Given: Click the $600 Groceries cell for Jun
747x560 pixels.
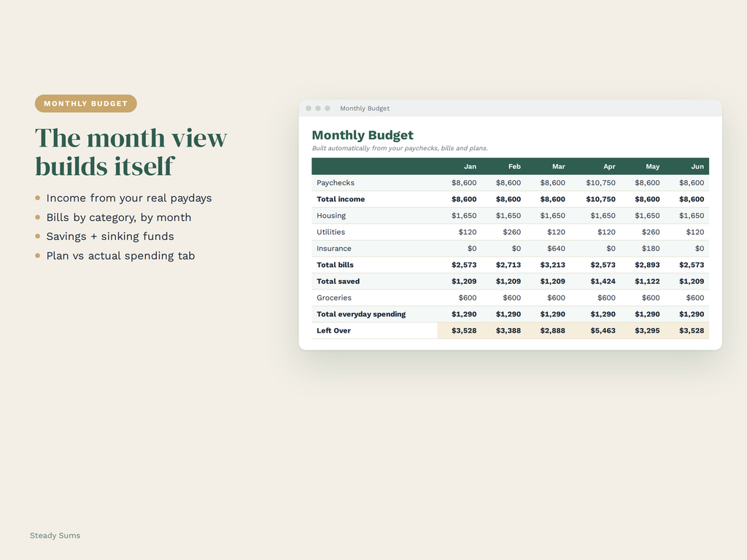Looking at the screenshot, I should click(695, 297).
